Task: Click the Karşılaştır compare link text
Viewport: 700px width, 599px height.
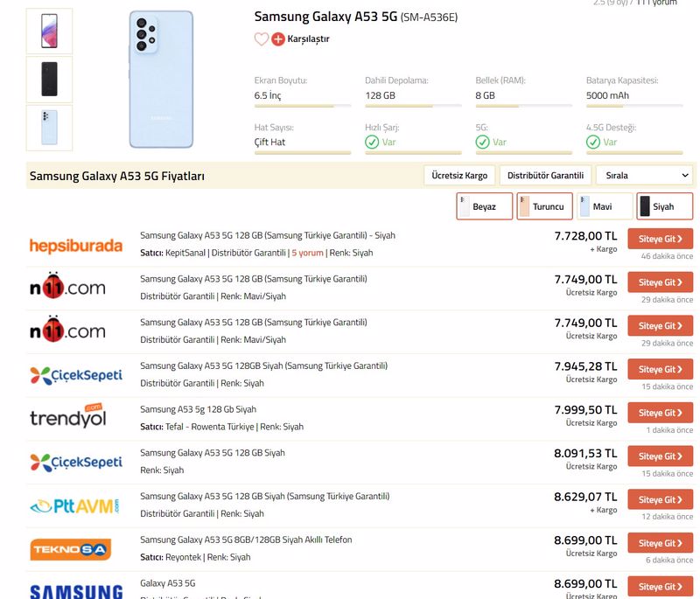Action: [x=308, y=39]
